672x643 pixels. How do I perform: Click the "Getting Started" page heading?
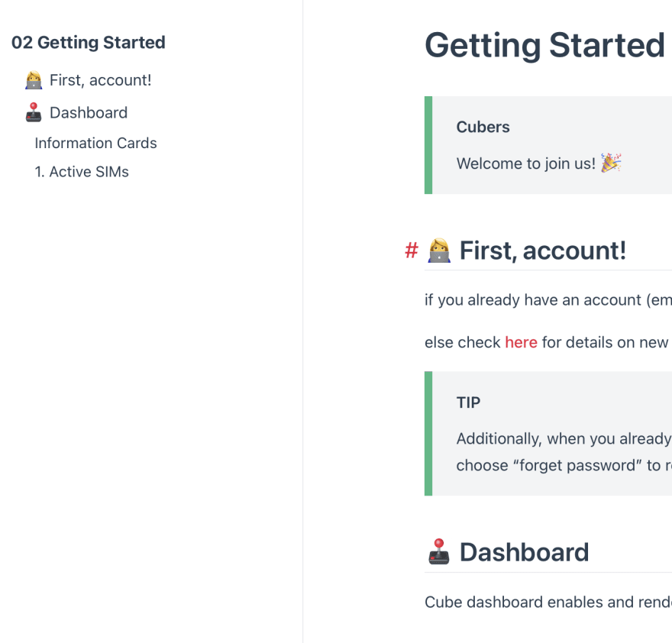coord(544,45)
